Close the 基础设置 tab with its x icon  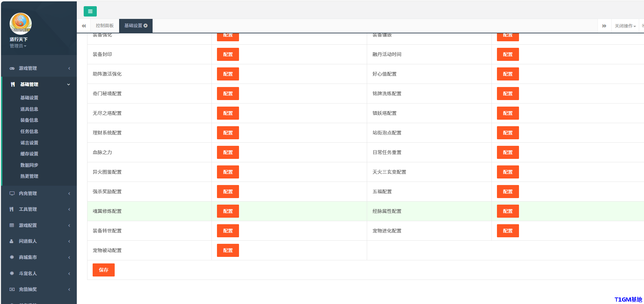point(146,26)
